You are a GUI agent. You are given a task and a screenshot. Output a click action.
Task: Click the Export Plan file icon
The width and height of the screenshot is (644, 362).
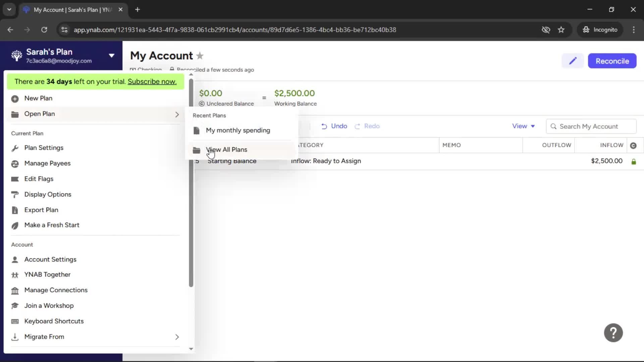15,210
